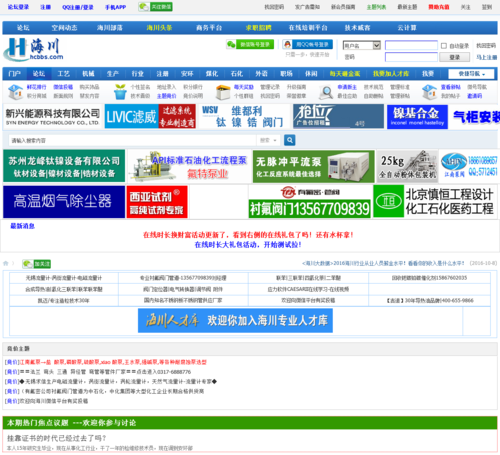Open the 机械 nav tab
The width and height of the screenshot is (500, 455).
tap(88, 74)
